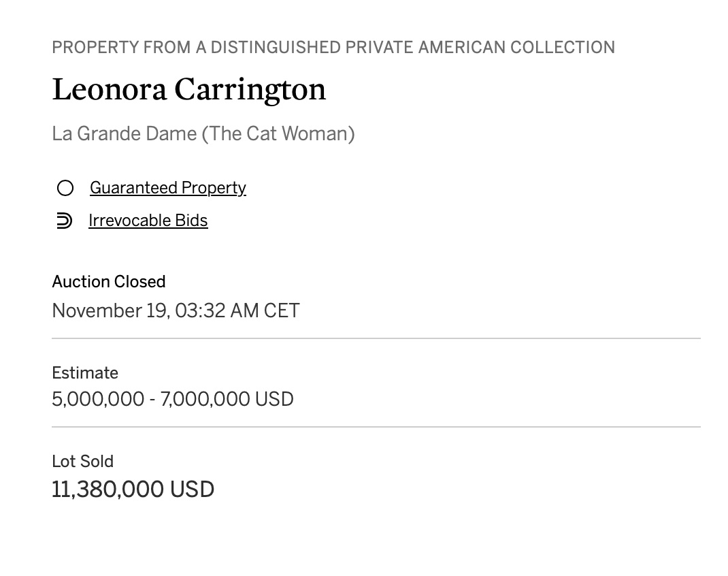
Task: Click the circle icon beside Guaranteed Property
Action: (65, 188)
